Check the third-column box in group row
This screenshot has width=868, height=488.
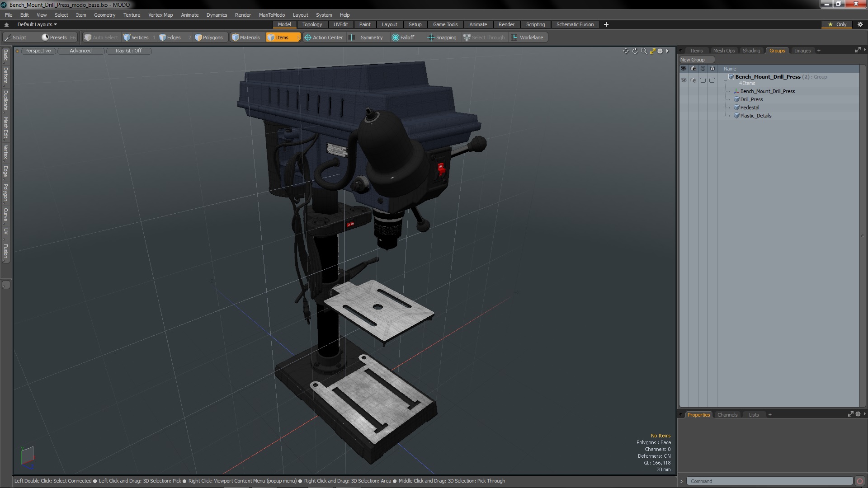pos(703,80)
